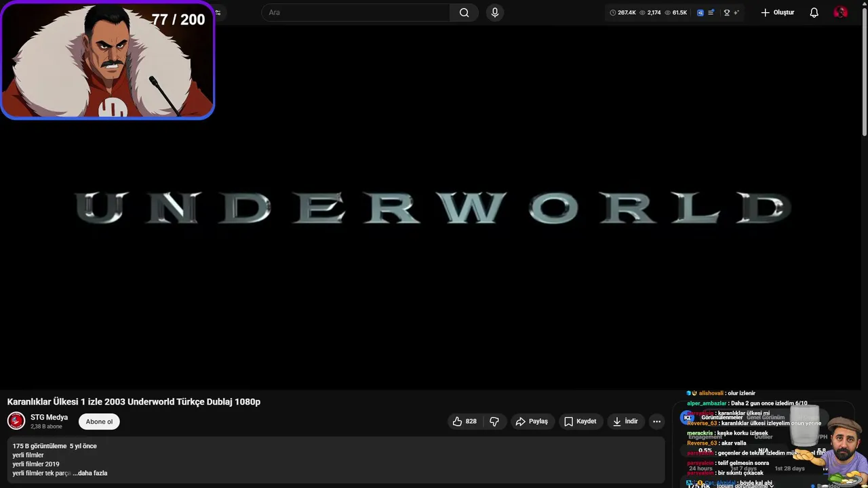Click the eye stat showing 61.5K
This screenshot has width=868, height=488.
pos(676,12)
